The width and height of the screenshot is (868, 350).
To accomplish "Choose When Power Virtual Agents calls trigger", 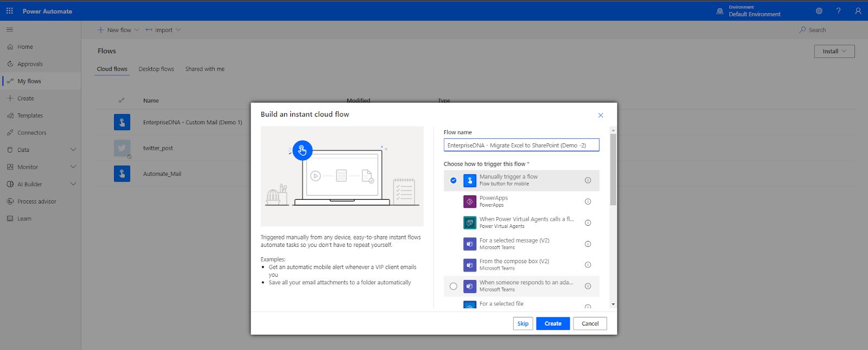I will pos(521,222).
